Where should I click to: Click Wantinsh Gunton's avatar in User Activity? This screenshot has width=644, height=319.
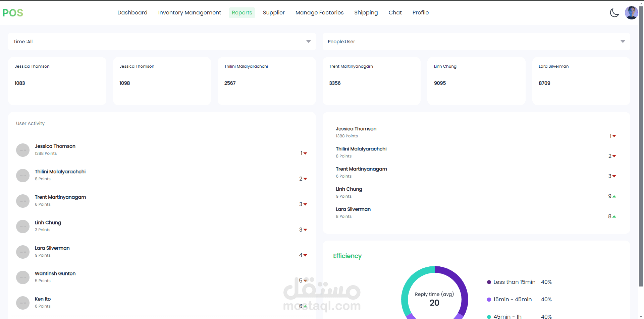(23, 277)
